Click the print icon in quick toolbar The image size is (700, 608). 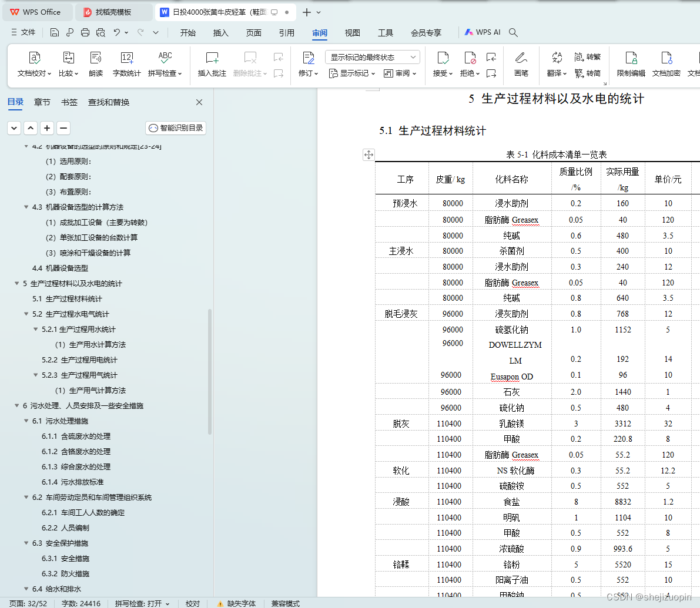click(x=85, y=32)
